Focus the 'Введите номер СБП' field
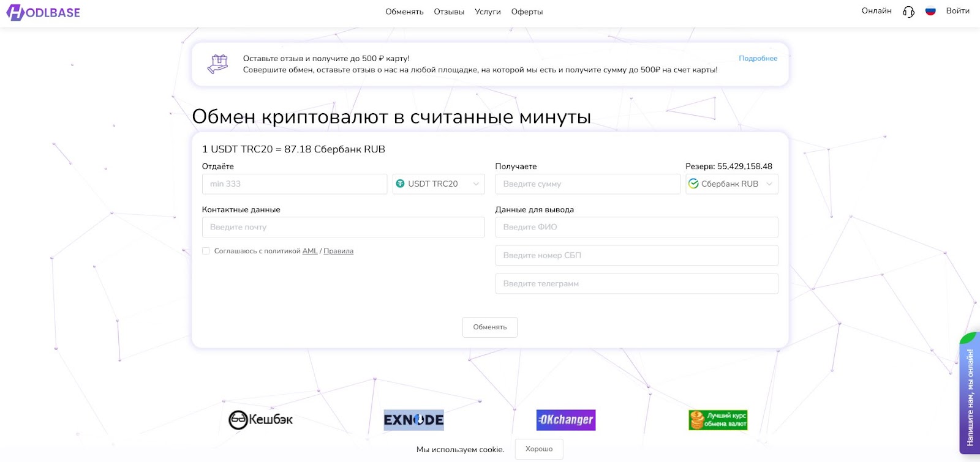Screen dimensions: 980x462 pos(637,255)
